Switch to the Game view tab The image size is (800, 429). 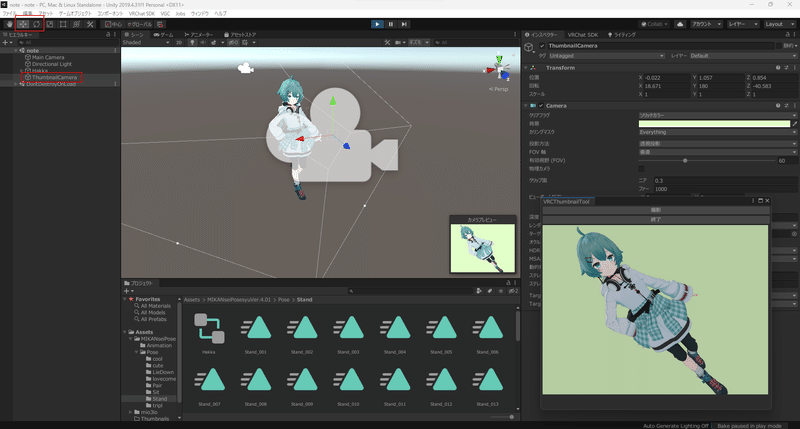163,35
